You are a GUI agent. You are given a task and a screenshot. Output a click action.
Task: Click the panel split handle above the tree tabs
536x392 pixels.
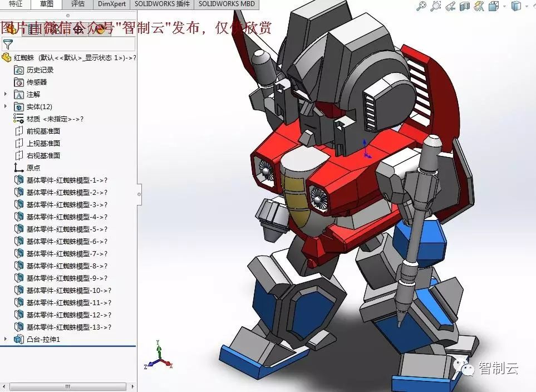pos(68,16)
